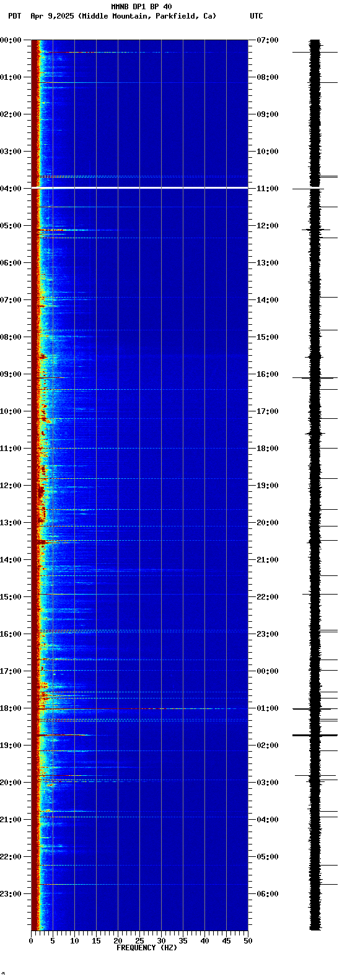Select the UTC axis label '06:00'
This screenshot has height=980, width=342.
click(x=268, y=894)
